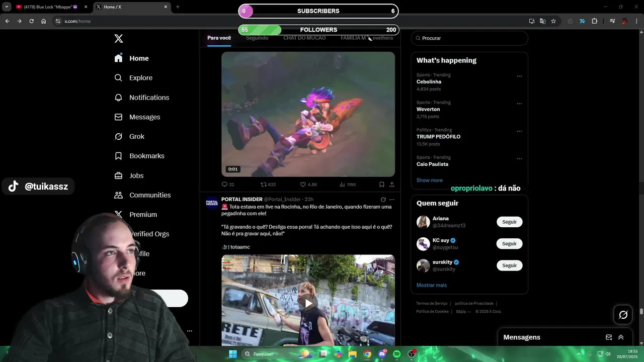Switch to Blue Lock Mbappe YouTube tab
Viewport: 644px width, 362px height.
point(51,7)
